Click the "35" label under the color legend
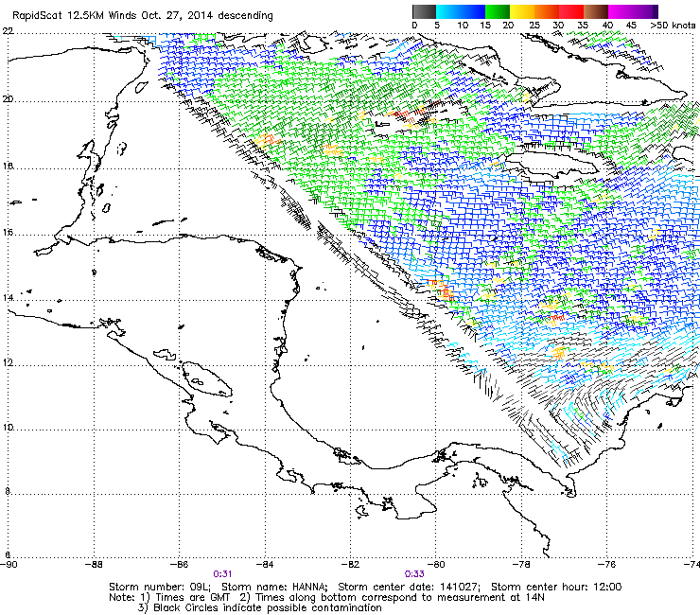 (x=583, y=26)
